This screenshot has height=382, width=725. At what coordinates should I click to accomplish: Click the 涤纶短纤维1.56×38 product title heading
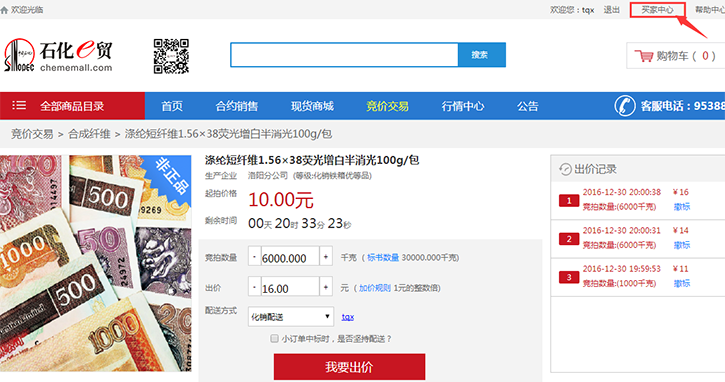[x=312, y=160]
